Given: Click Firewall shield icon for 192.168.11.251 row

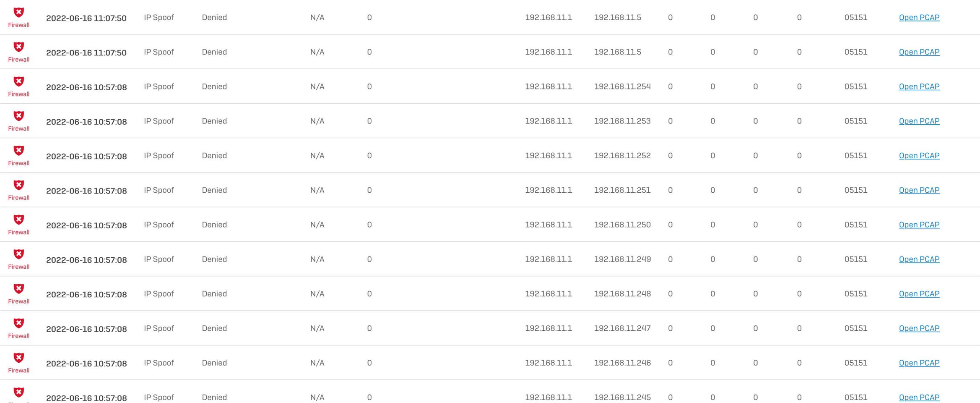Looking at the screenshot, I should click(19, 185).
